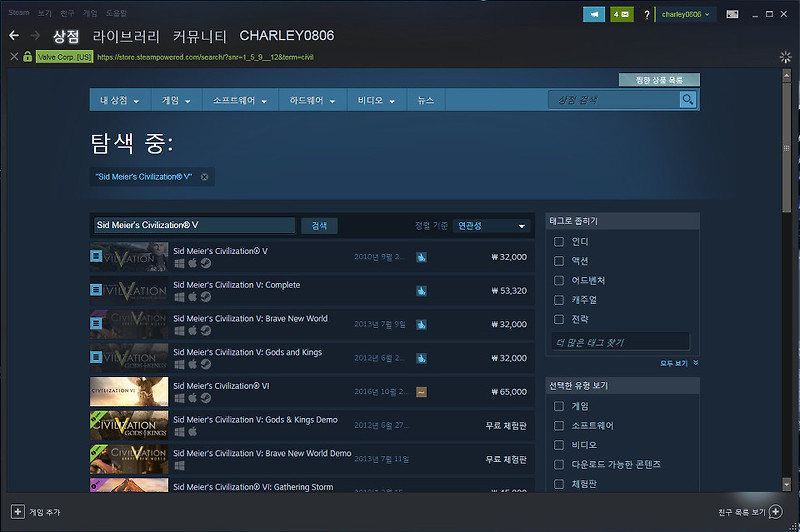
Task: Open the 찜한 상품 목록 wishlist button
Action: [659, 80]
